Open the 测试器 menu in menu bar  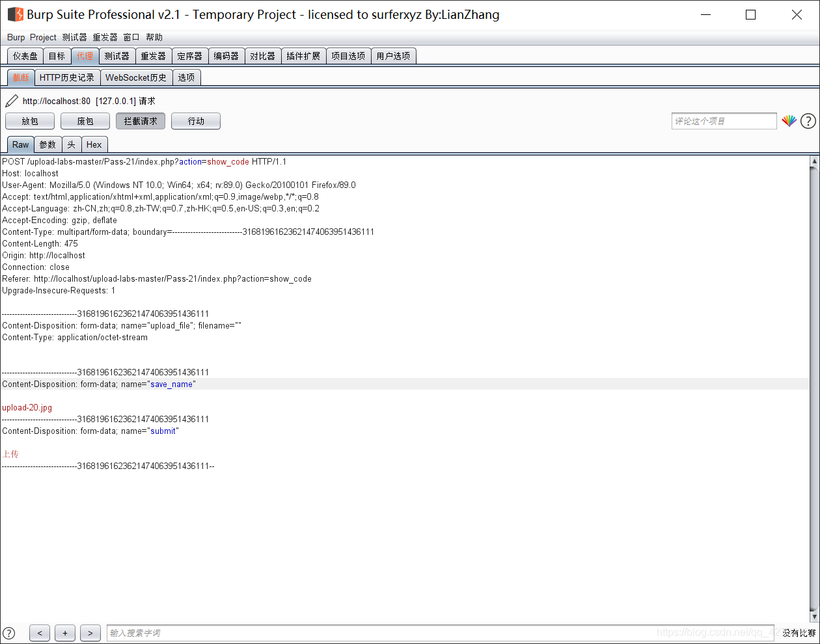click(74, 37)
